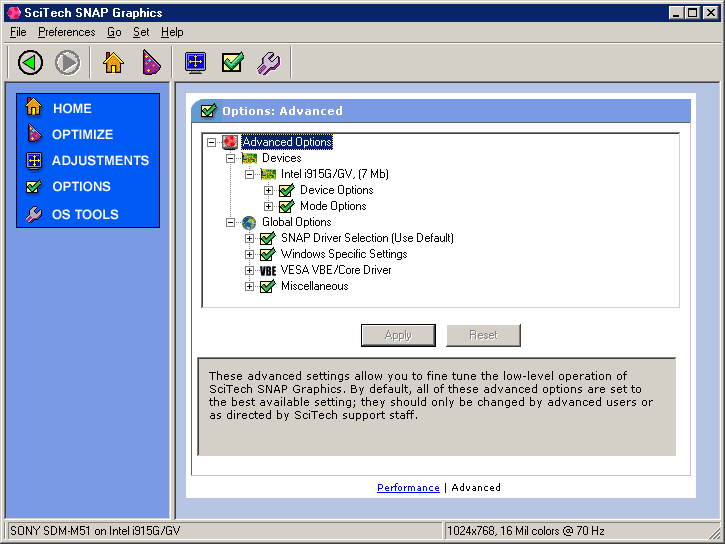Viewport: 725px width, 544px height.
Task: Open the Help menu
Action: (x=172, y=32)
